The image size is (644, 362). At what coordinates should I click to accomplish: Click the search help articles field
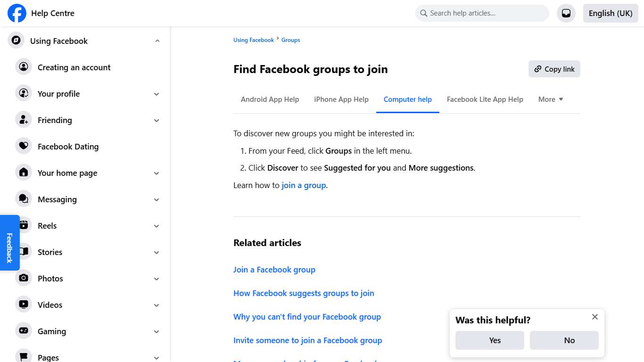(x=481, y=13)
